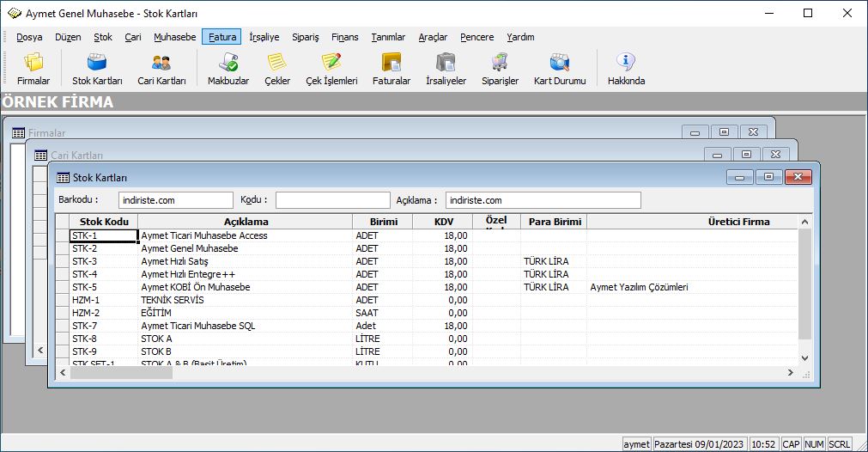Select 'Aymet KOBİ Ön Muhasebe' cell
Screen dimensions: 868x452
(x=246, y=287)
